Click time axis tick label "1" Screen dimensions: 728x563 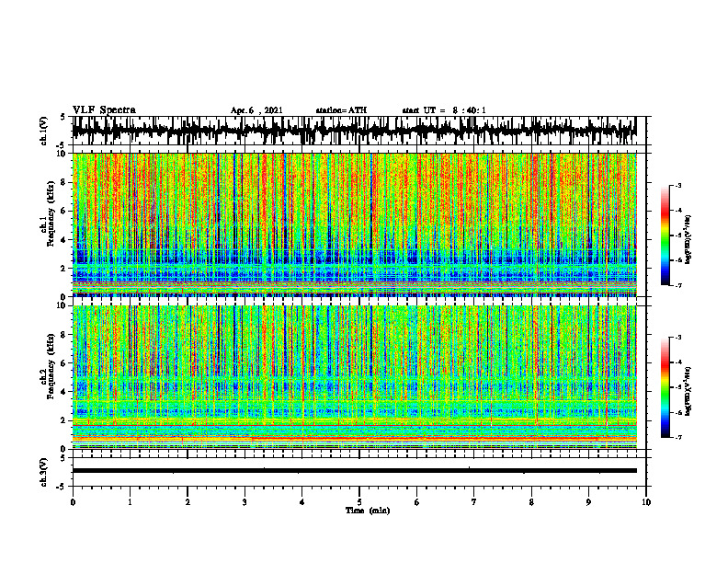[130, 502]
